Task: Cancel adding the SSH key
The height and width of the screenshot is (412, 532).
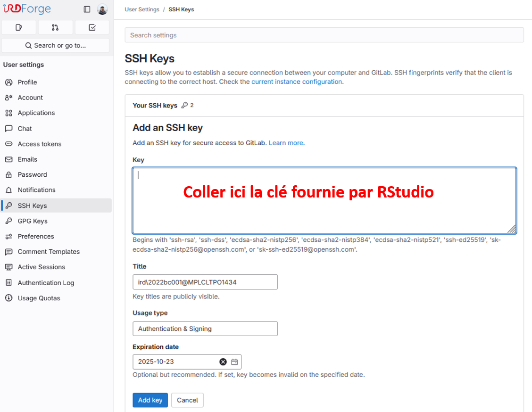Action: (x=187, y=400)
